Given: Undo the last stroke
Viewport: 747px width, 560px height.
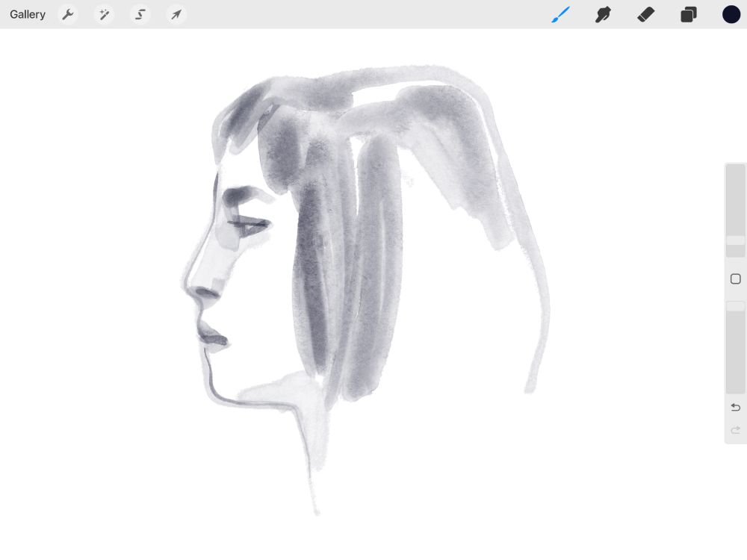Looking at the screenshot, I should [x=736, y=408].
